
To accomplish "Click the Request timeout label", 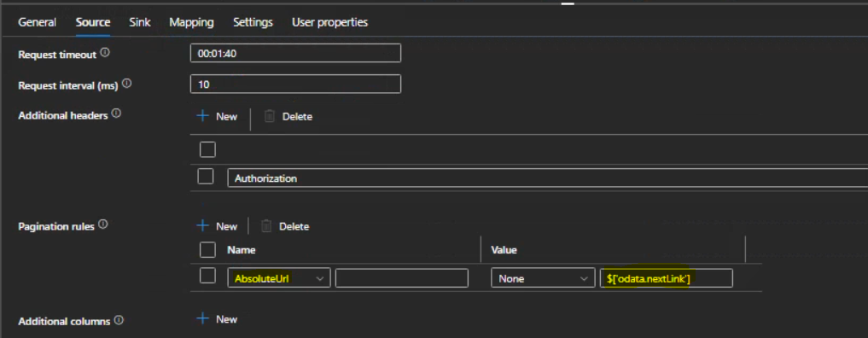I will [x=57, y=55].
